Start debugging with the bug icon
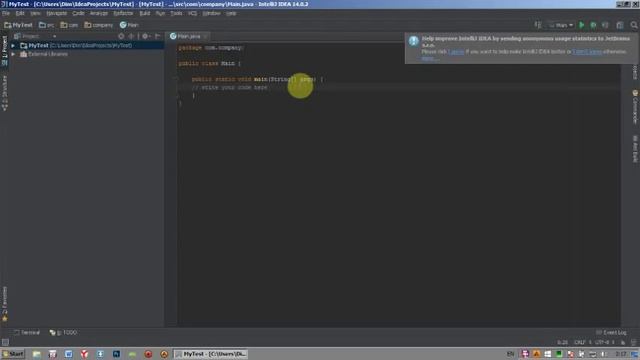The image size is (640, 360). 593,25
